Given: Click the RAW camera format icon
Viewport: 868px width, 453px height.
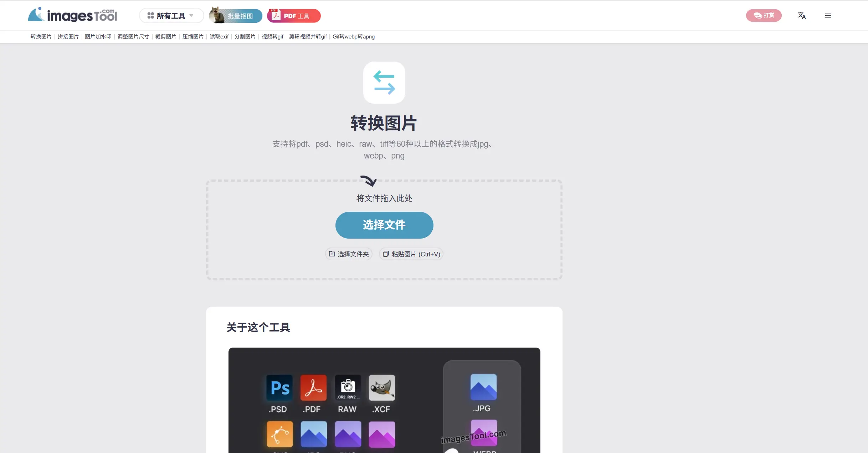Looking at the screenshot, I should (348, 388).
